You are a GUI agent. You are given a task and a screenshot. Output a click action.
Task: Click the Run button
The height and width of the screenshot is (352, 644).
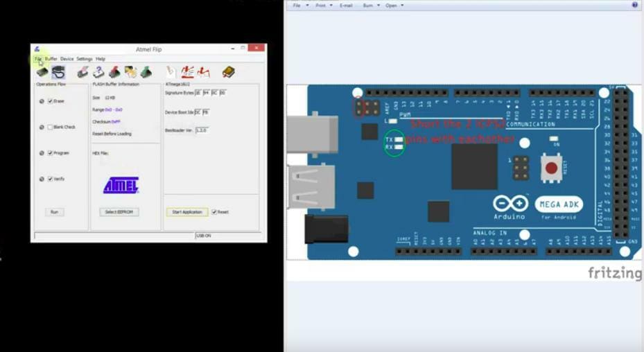click(54, 212)
